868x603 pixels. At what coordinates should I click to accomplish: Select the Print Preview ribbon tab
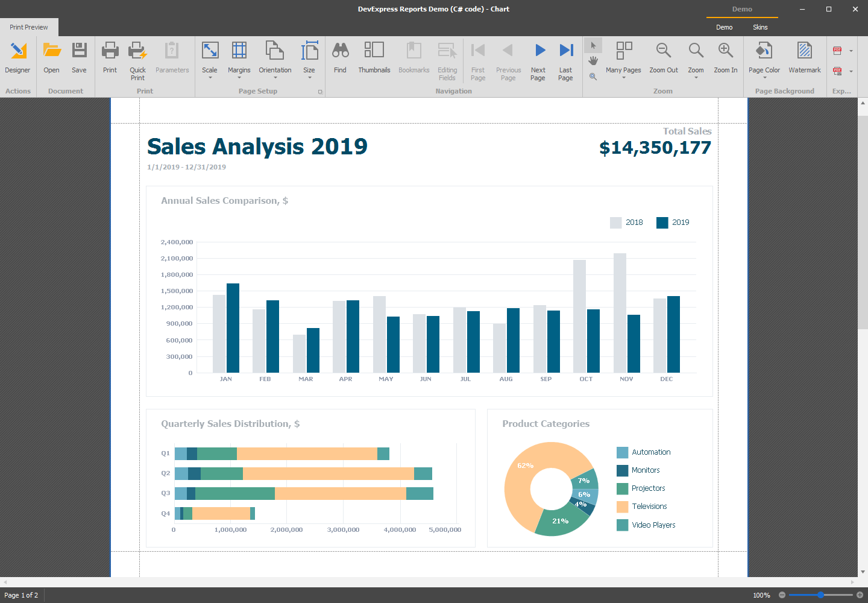click(x=28, y=27)
